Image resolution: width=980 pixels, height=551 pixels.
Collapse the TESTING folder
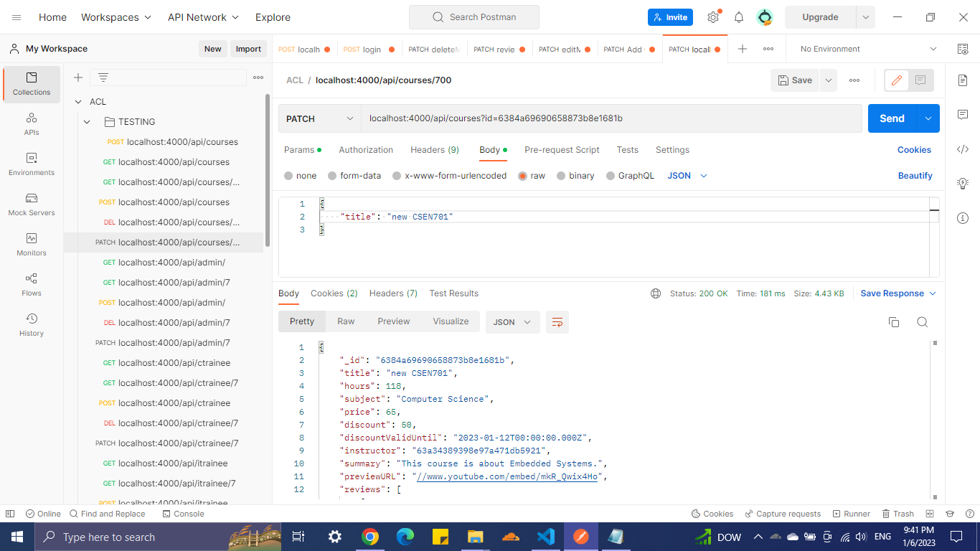click(87, 121)
